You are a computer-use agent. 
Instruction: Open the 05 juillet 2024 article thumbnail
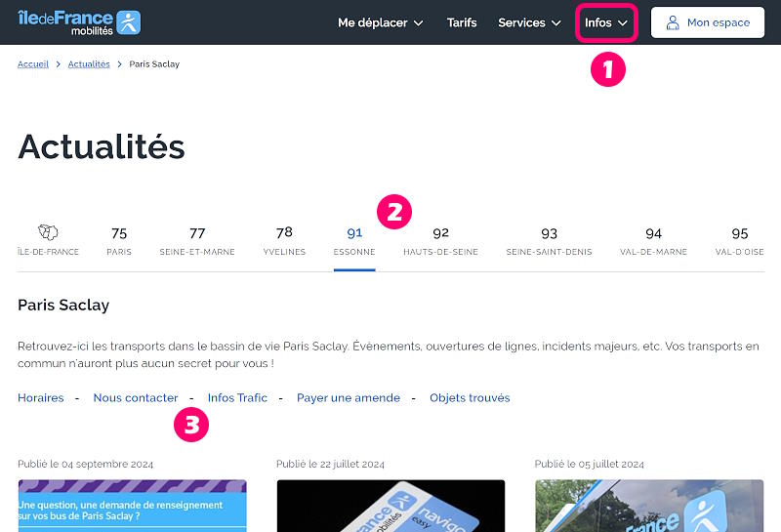[649, 506]
